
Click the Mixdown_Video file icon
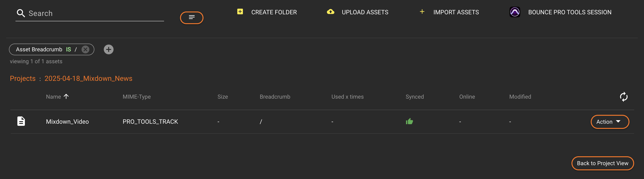[x=21, y=121]
